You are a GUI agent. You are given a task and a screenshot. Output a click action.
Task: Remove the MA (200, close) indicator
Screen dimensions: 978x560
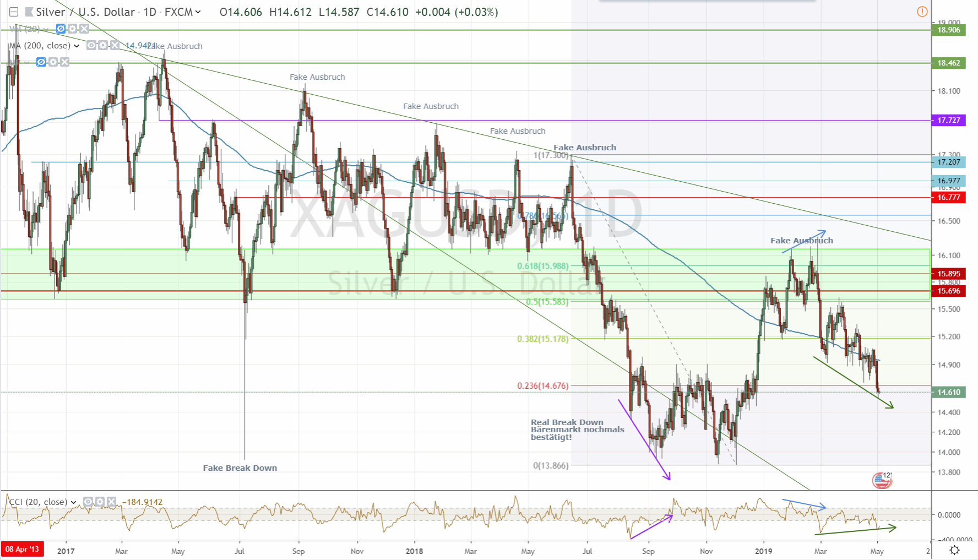(x=115, y=46)
